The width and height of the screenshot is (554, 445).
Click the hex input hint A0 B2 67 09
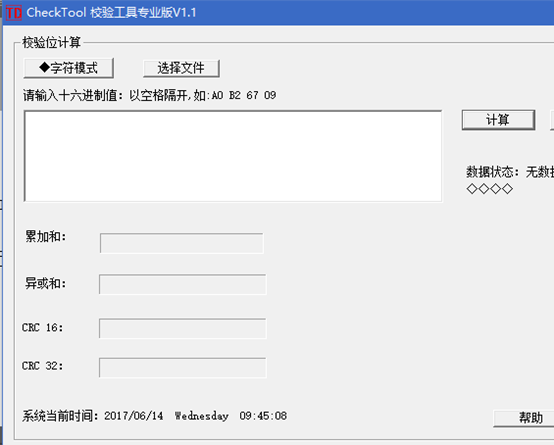[x=244, y=95]
